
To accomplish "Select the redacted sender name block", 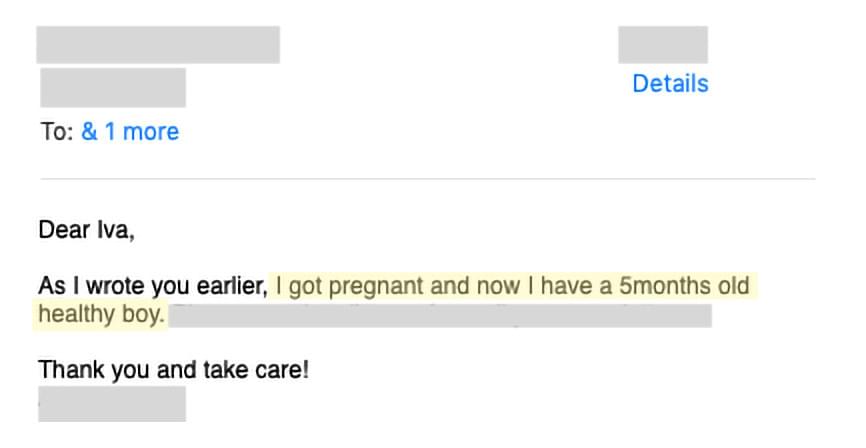I will 158,44.
